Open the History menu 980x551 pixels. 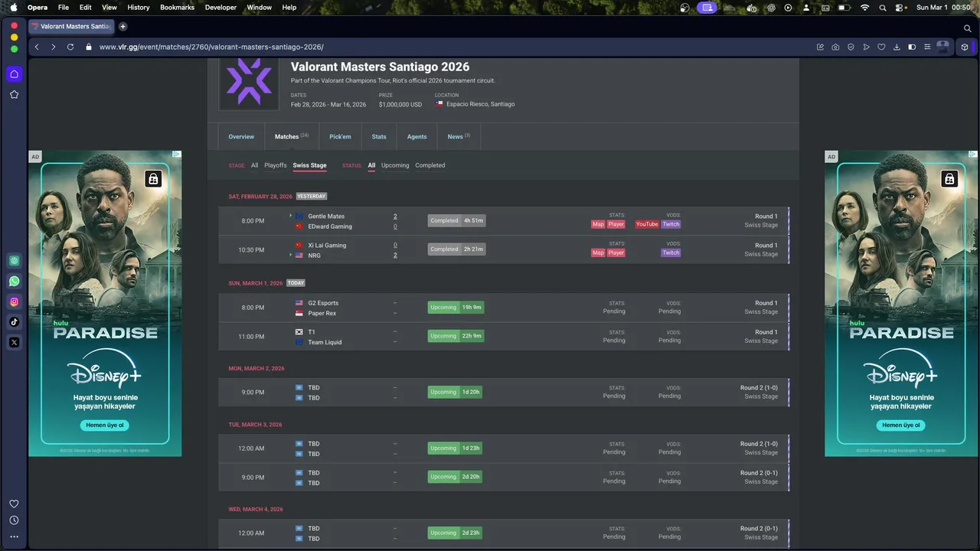[139, 7]
